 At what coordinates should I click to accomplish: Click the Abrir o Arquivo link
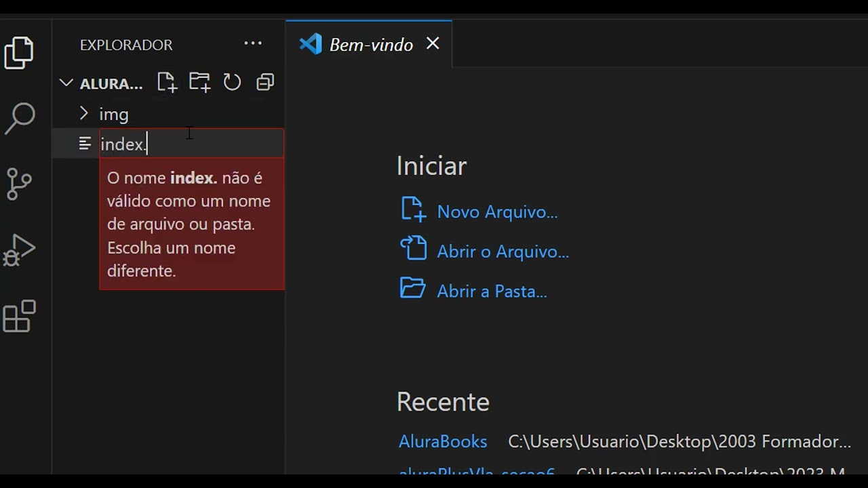502,251
